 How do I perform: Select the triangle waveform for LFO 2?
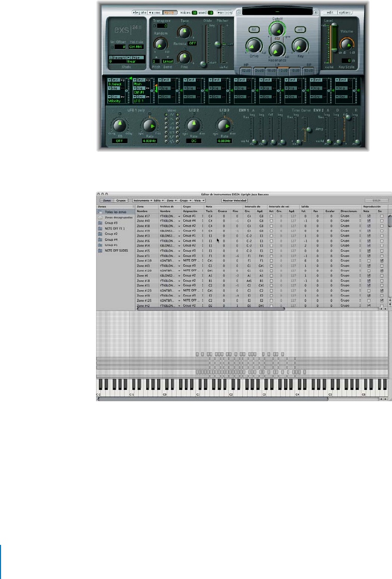click(x=177, y=115)
